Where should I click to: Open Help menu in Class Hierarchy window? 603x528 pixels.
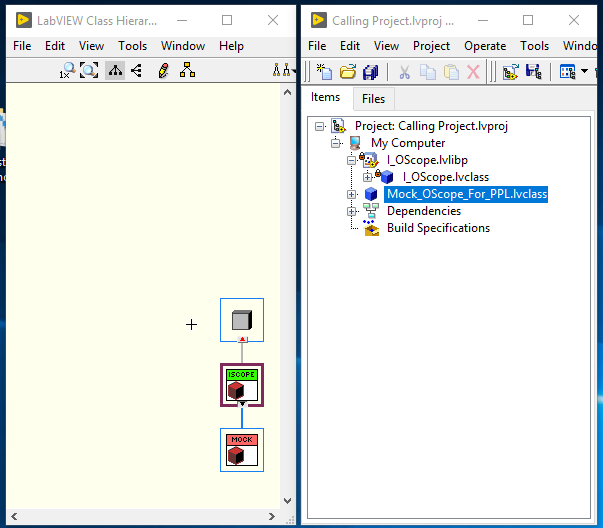coord(231,46)
